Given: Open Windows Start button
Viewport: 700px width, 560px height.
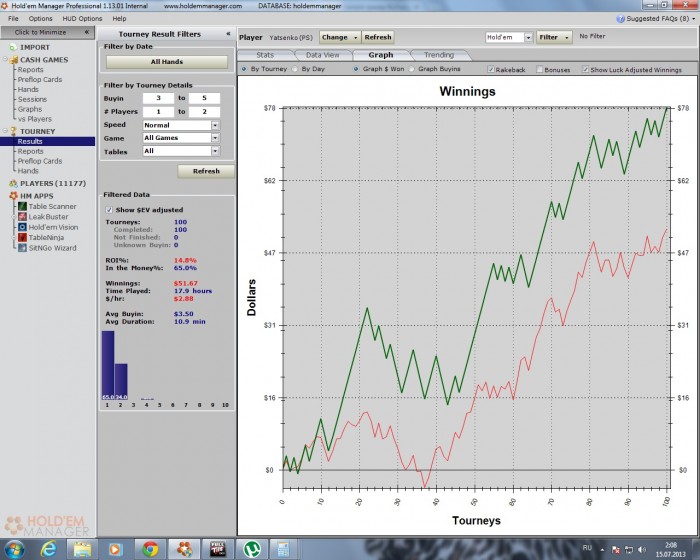Looking at the screenshot, I should (x=14, y=549).
